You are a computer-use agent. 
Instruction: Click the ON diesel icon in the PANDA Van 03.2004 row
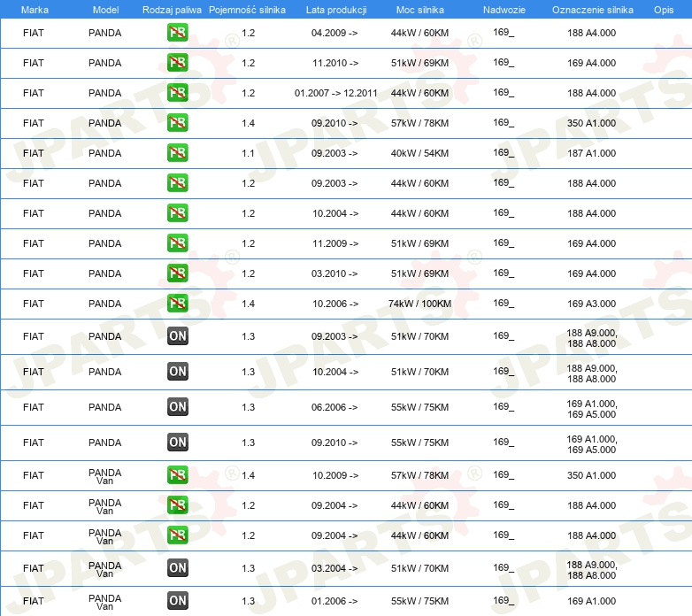(x=178, y=568)
